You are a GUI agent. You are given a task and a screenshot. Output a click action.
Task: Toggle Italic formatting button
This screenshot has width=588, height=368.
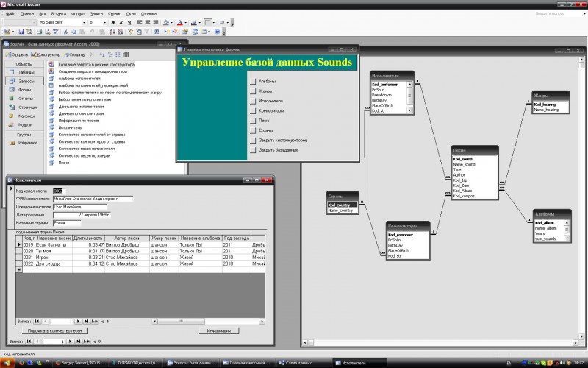pyautogui.click(x=121, y=23)
